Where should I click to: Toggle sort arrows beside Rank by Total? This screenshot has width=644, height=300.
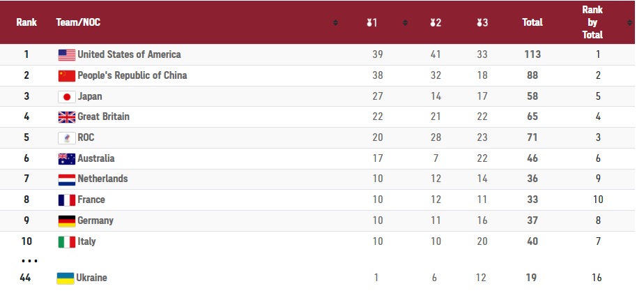pyautogui.click(x=629, y=22)
